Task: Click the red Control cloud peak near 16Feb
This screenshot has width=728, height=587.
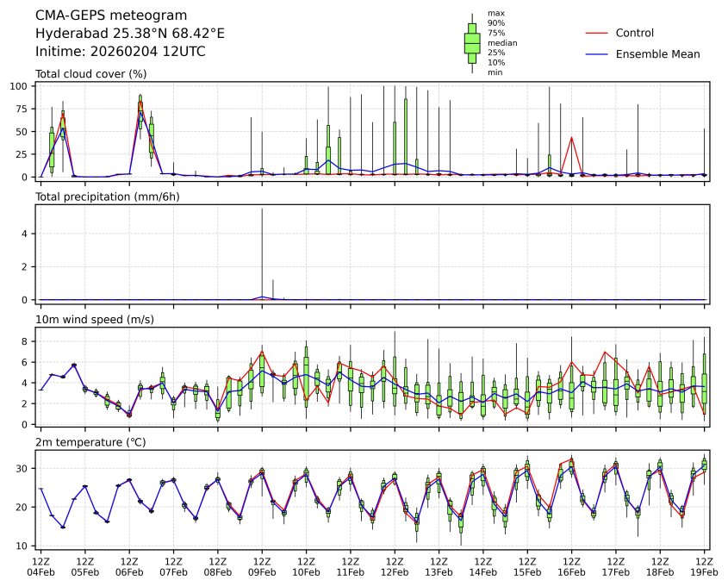Action: point(572,138)
